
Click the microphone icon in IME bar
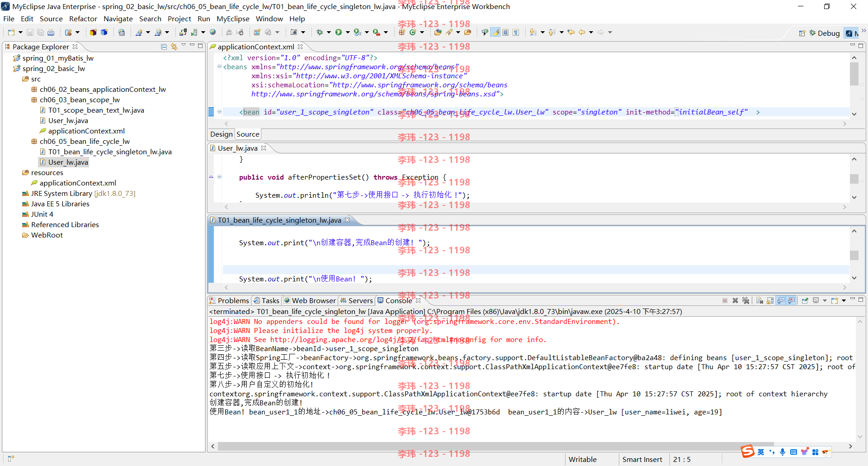point(783,452)
